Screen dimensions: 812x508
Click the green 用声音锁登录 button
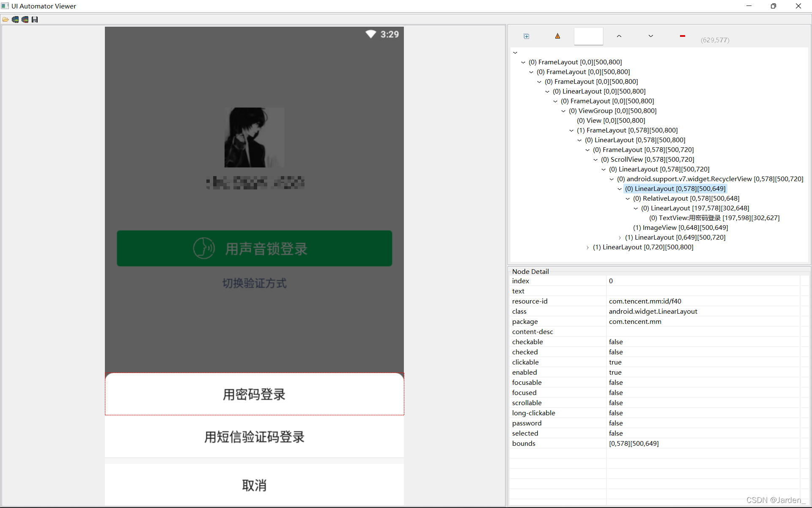click(254, 248)
